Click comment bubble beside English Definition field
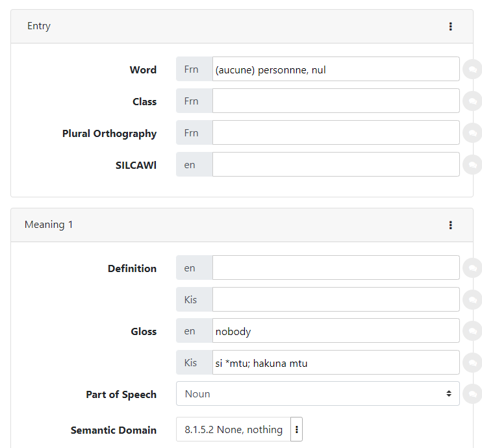Screen dimensions: 482x448 point(472,268)
